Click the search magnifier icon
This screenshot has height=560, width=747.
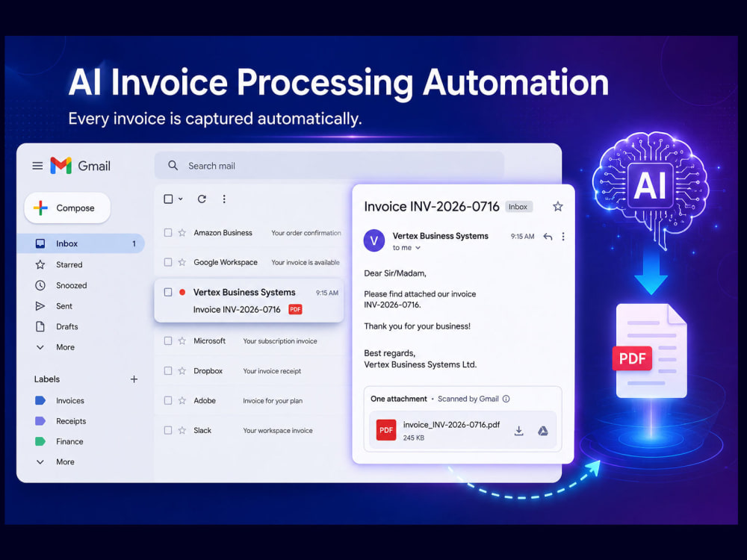pos(173,165)
